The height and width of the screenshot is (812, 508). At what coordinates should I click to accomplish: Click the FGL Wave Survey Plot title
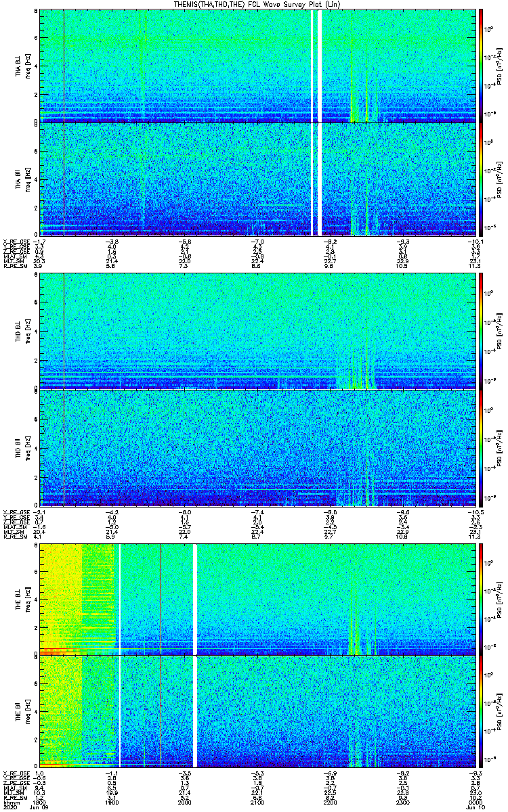point(257,4)
